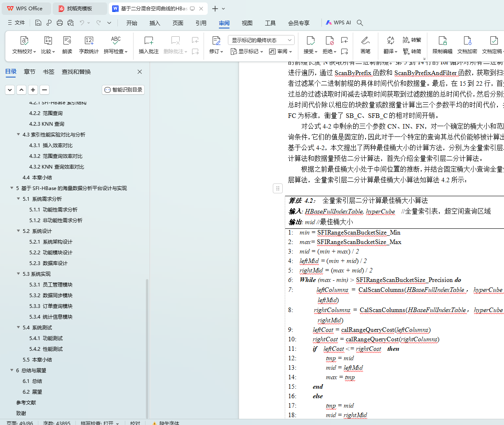Convert text with 转简
Image resolution: width=504 pixels, height=425 pixels.
(x=412, y=52)
